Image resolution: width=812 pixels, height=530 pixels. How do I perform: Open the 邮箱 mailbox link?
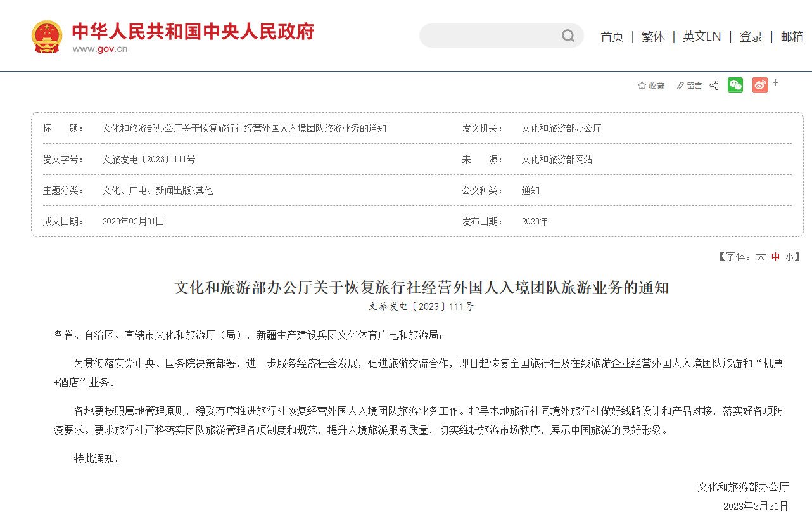pyautogui.click(x=792, y=37)
